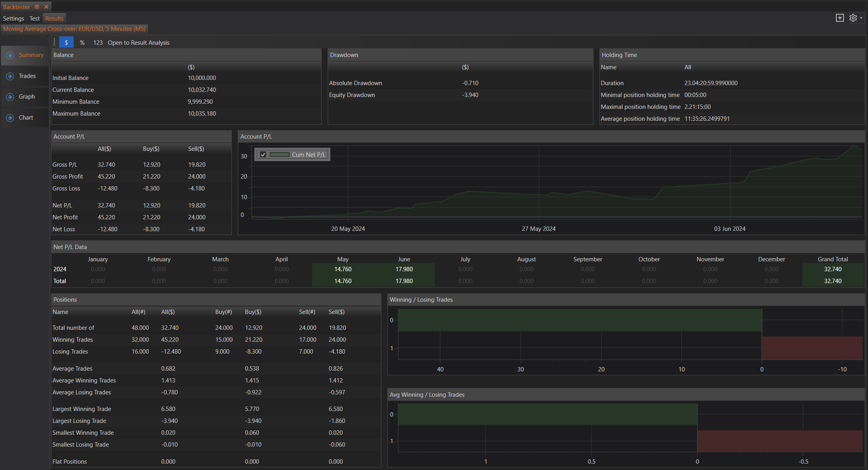Click the Backtester tab float window icon

(x=37, y=7)
